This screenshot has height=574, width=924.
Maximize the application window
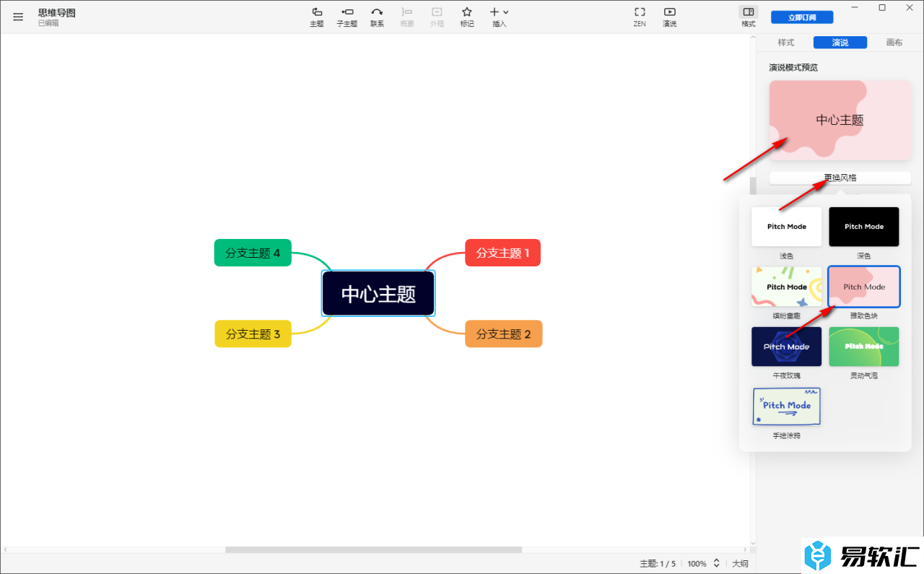[882, 7]
